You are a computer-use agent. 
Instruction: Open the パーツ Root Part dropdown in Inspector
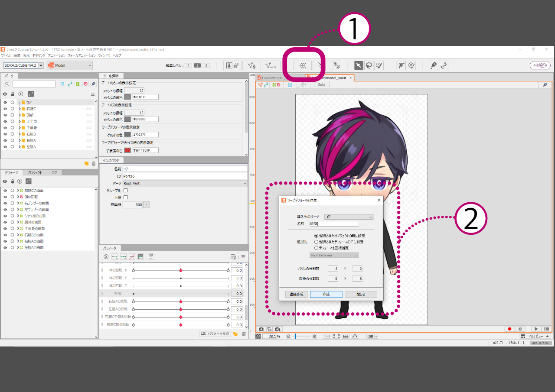185,183
